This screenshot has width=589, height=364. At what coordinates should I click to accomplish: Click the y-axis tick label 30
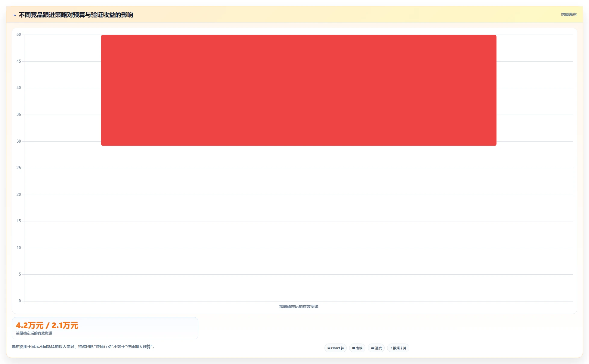pyautogui.click(x=19, y=141)
